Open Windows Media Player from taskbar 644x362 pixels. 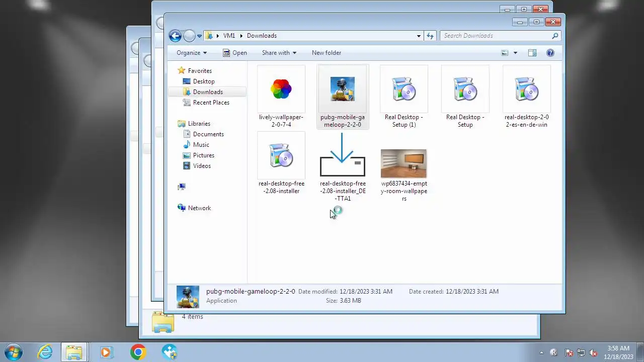click(x=106, y=352)
